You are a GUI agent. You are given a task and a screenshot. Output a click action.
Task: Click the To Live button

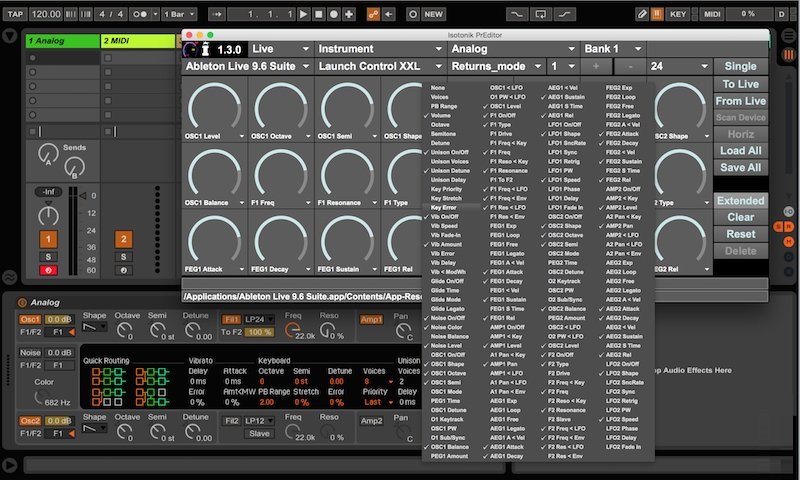pos(740,84)
